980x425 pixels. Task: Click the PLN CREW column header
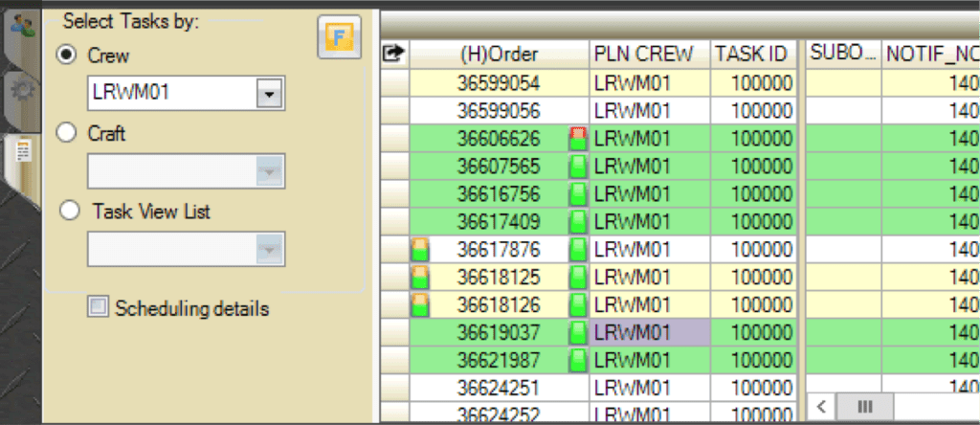pyautogui.click(x=648, y=55)
